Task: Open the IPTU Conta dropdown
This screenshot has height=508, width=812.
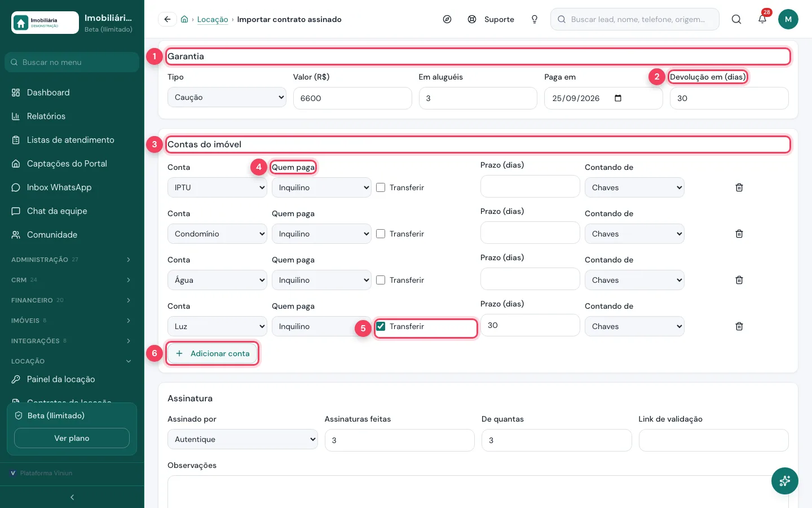Action: pyautogui.click(x=217, y=187)
